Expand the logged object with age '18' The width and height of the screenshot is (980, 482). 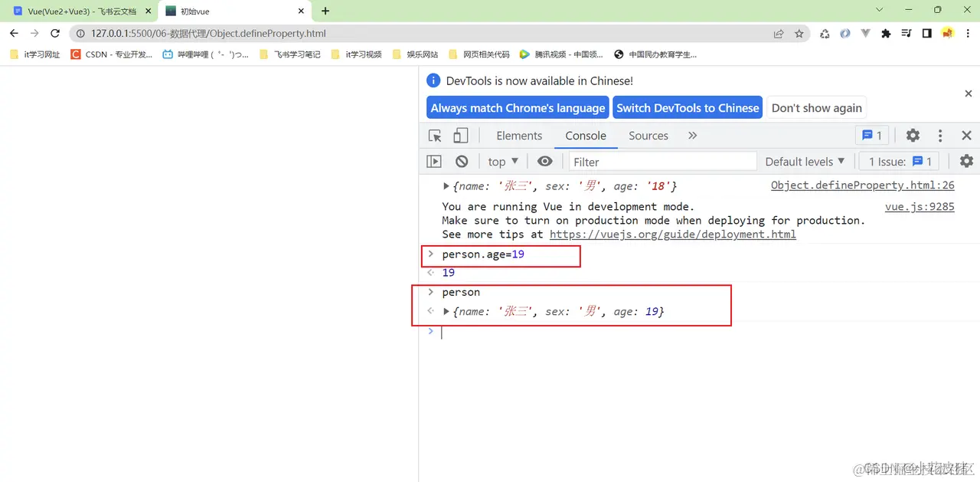[x=446, y=186]
